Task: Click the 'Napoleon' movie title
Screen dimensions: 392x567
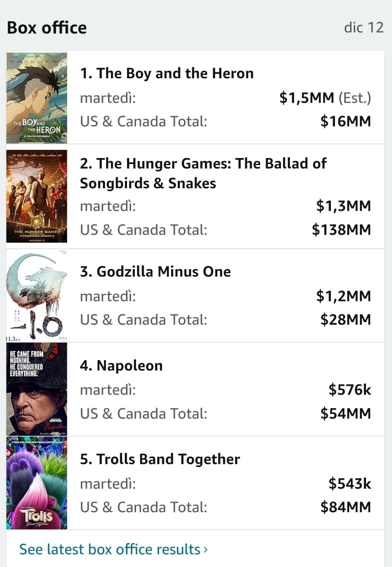Action: pos(121,366)
